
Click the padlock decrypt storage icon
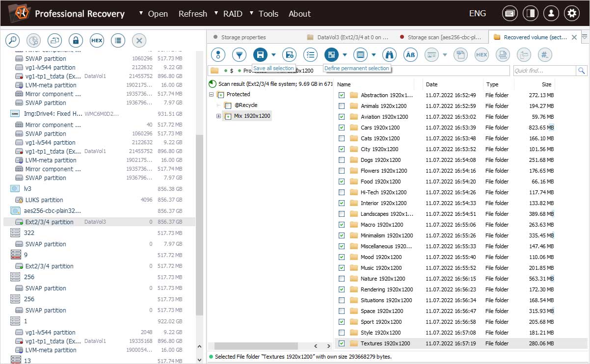(x=75, y=40)
